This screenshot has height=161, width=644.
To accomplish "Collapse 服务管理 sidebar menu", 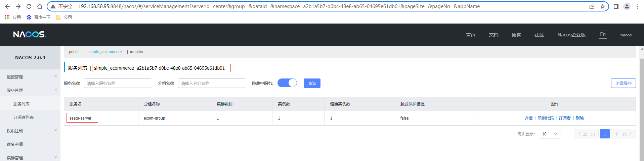I will click(x=30, y=90).
